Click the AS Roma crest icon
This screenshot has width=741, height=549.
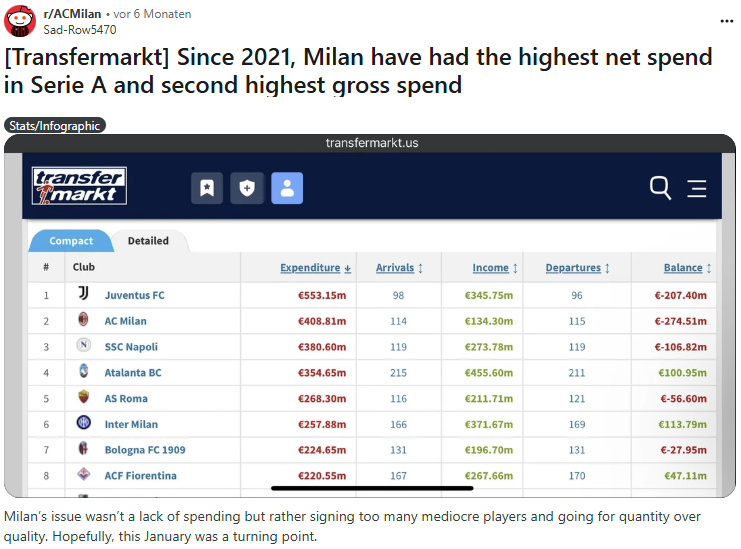[x=83, y=398]
